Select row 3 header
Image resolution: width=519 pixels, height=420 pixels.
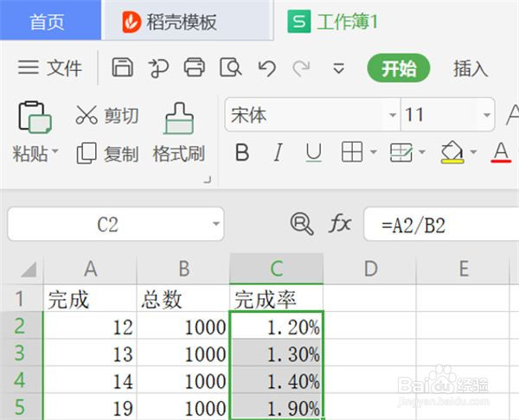20,353
